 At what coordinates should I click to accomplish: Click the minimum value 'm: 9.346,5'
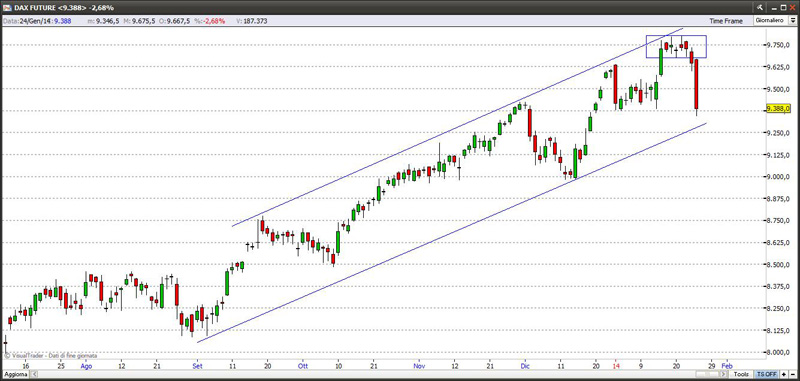(x=105, y=21)
